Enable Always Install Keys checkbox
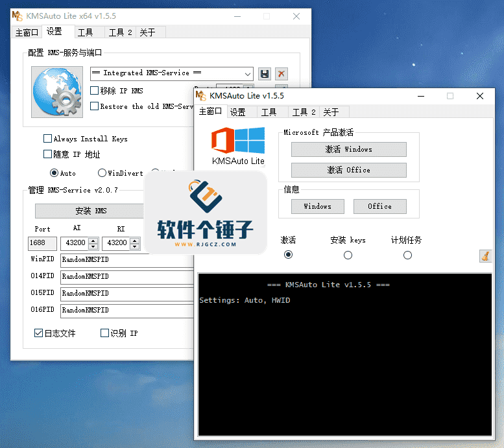 (x=47, y=139)
